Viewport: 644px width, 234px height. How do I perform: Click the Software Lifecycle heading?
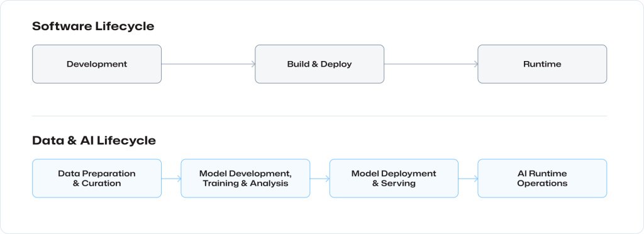93,26
